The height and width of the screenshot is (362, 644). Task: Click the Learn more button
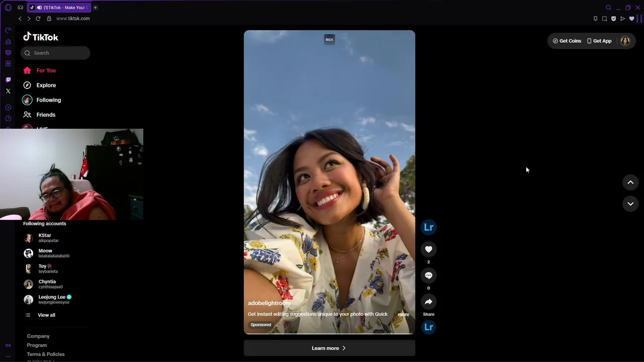click(x=330, y=348)
